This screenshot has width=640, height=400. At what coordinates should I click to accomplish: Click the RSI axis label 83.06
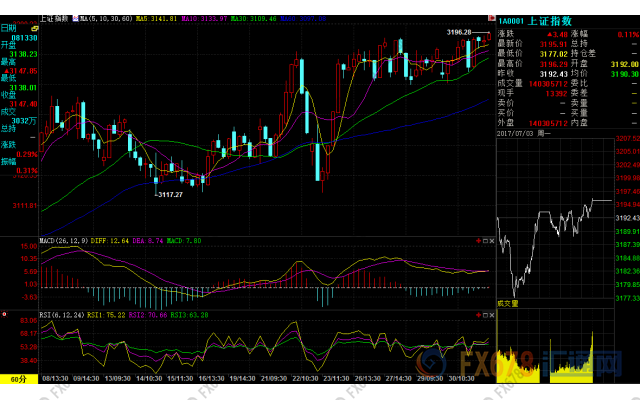[x=29, y=321]
